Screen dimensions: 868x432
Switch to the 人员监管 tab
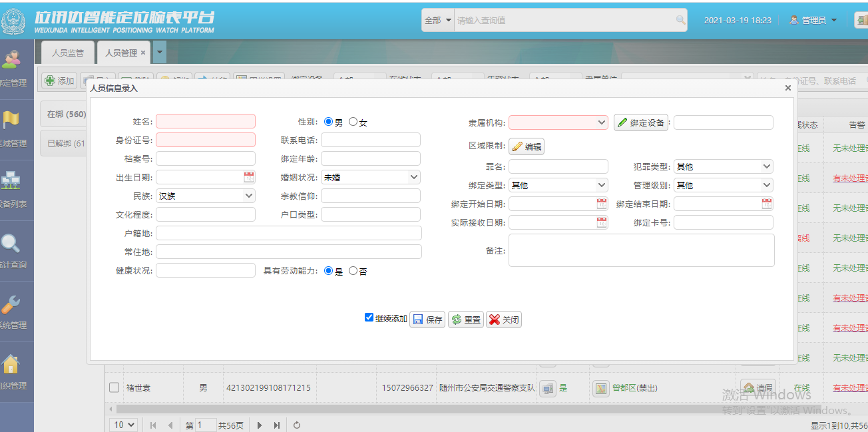point(68,53)
